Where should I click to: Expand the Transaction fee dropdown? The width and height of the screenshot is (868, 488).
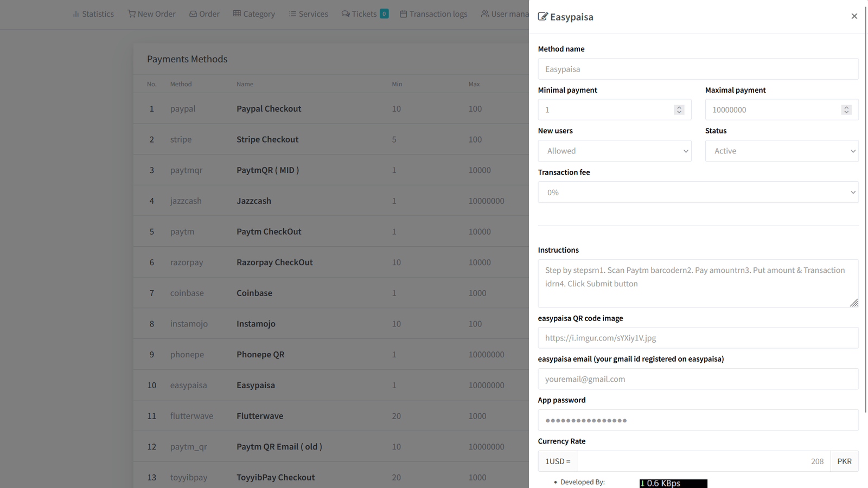pyautogui.click(x=698, y=192)
